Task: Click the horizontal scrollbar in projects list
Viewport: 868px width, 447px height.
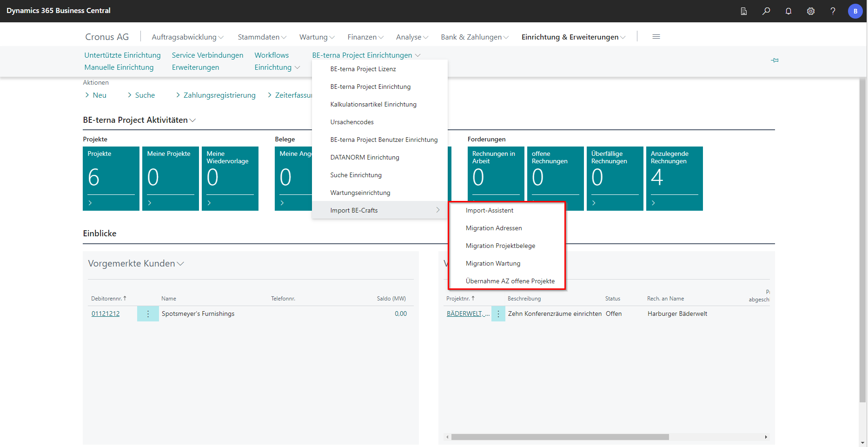Action: pos(560,437)
